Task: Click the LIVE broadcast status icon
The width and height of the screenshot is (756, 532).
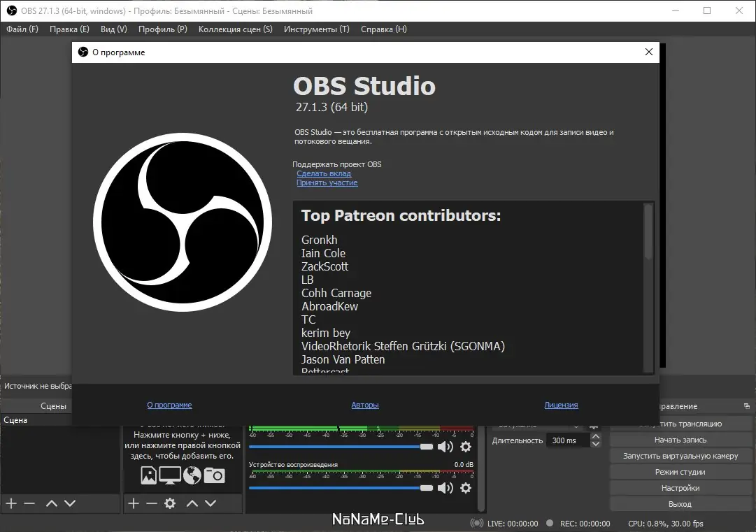Action: point(477,524)
